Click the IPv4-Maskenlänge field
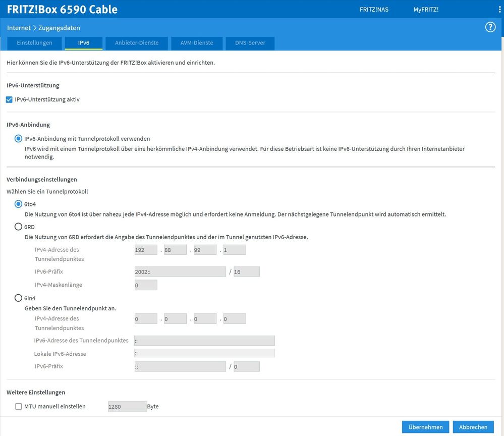The height and width of the screenshot is (436, 504). [146, 285]
